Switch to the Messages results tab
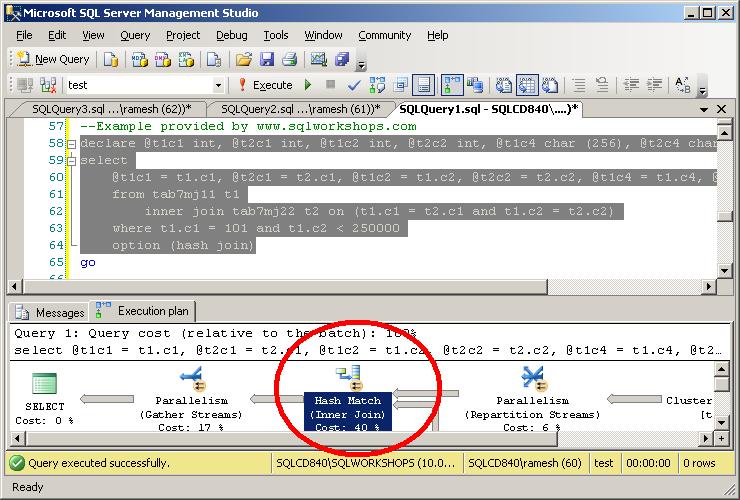The image size is (740, 500). click(x=50, y=313)
